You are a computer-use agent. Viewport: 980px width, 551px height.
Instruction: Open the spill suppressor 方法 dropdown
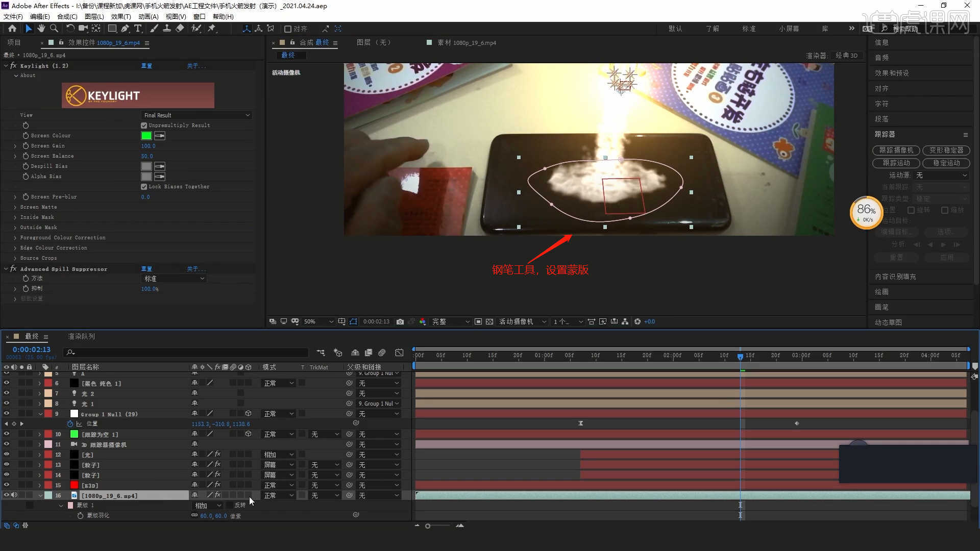174,279
